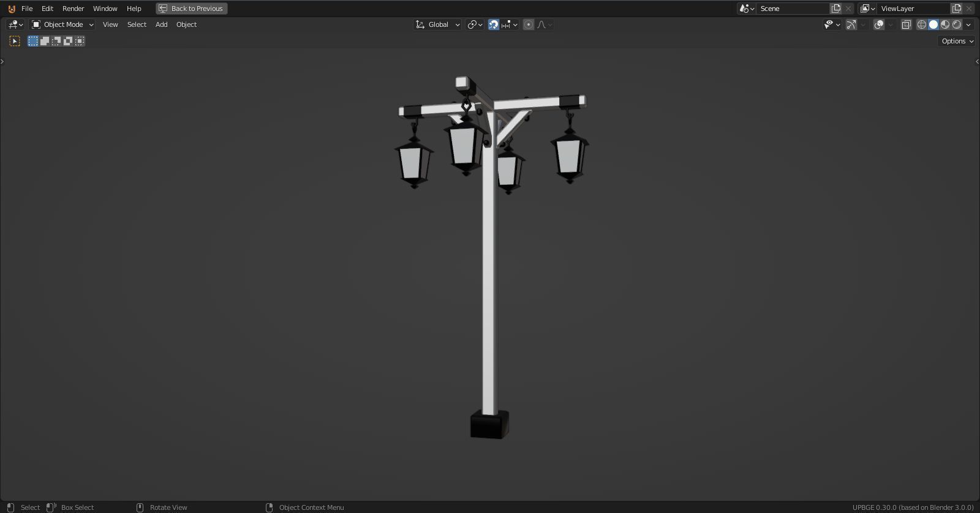The height and width of the screenshot is (513, 980).
Task: Switch to material preview shading
Action: (945, 24)
